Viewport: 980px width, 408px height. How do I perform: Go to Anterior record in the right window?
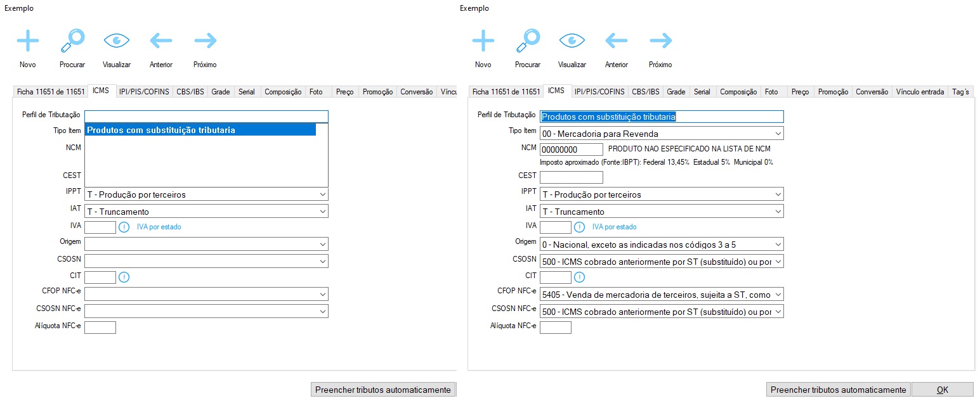[616, 41]
